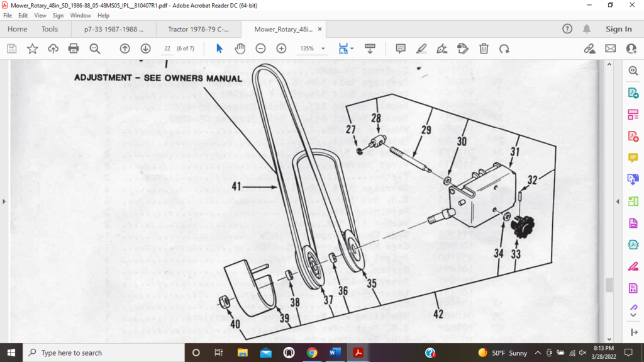Send file by email envelope icon
Image resolution: width=644 pixels, height=362 pixels.
click(610, 48)
